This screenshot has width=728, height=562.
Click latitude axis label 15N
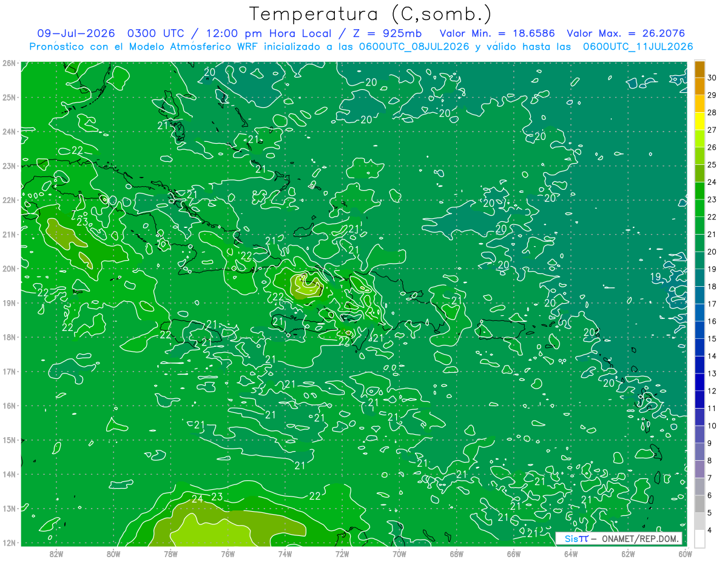[x=8, y=440]
